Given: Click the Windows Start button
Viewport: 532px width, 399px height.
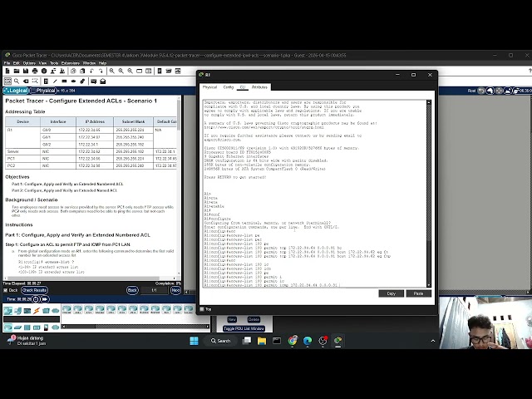Looking at the screenshot, I should click(194, 341).
